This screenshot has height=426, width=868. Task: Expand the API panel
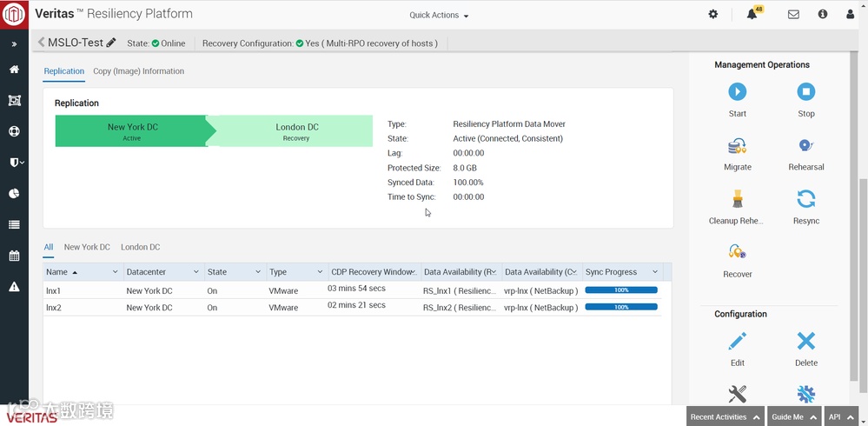tap(840, 416)
